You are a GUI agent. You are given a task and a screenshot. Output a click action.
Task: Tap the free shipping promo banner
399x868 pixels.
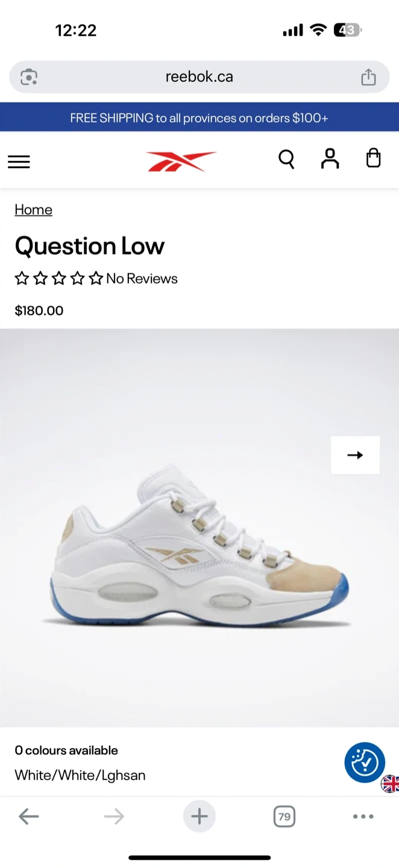point(199,118)
